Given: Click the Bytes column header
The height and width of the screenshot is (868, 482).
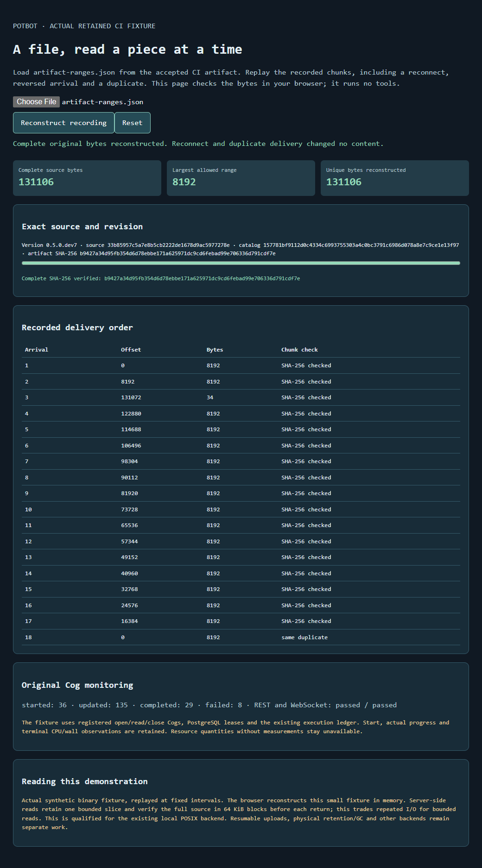Looking at the screenshot, I should 215,350.
